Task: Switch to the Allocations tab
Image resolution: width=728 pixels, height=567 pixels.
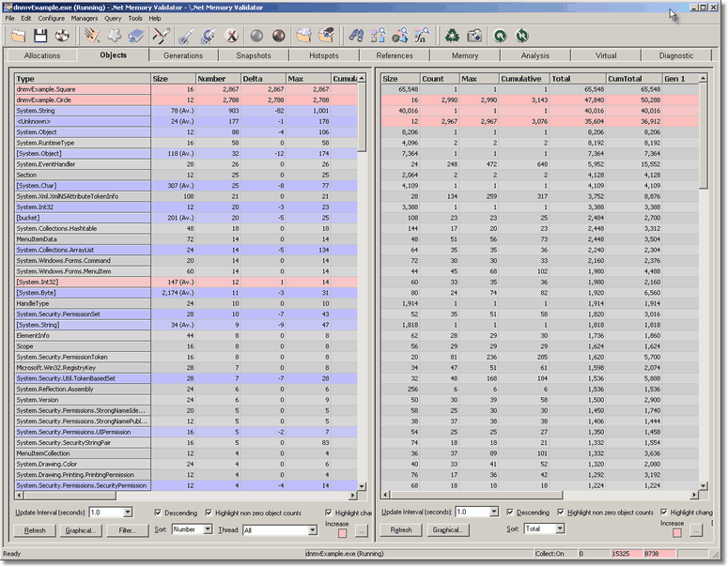Action: [41, 55]
